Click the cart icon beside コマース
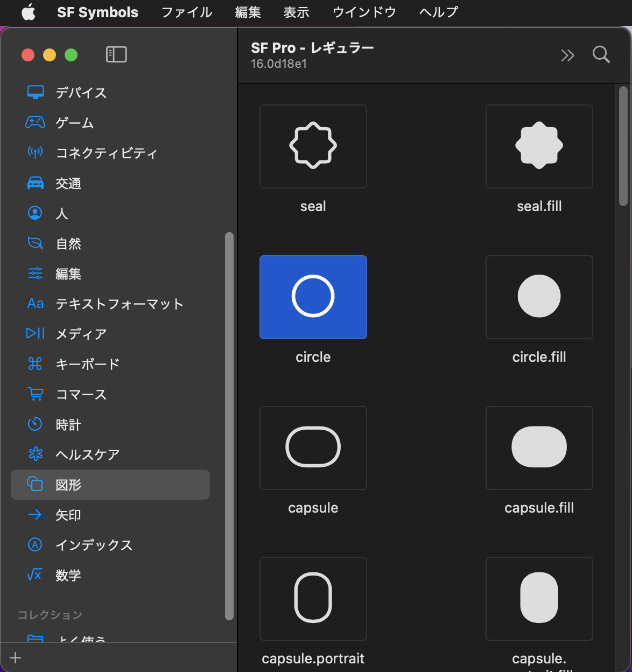Screen dimensions: 632x672 click(36, 394)
